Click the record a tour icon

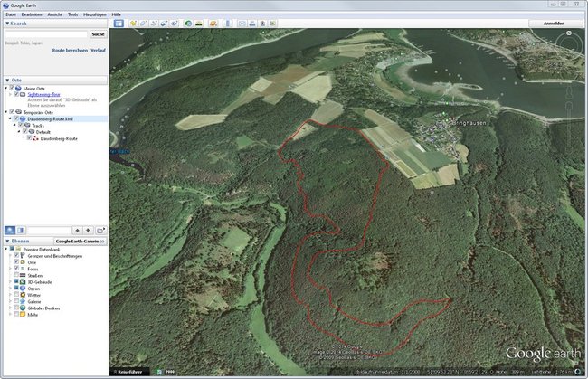coord(174,24)
